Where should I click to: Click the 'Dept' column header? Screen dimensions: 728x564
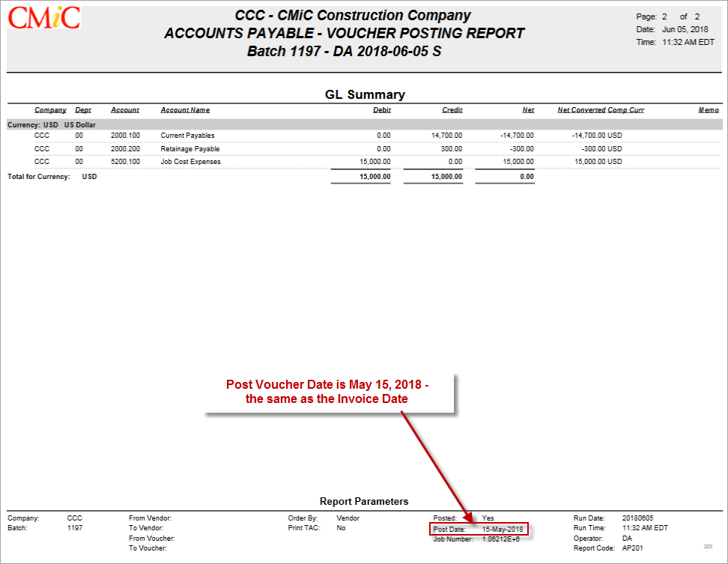click(83, 110)
